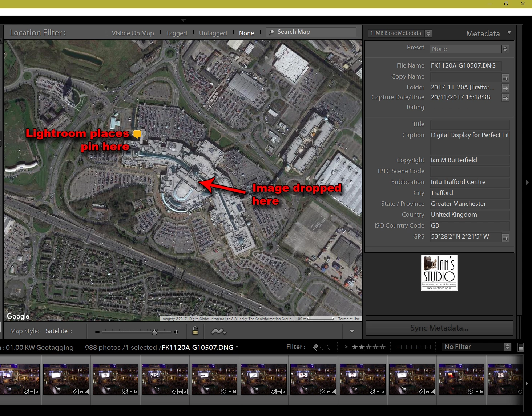Open the 1 IMB Basic Metadata set dropdown
This screenshot has height=416, width=532.
[399, 33]
